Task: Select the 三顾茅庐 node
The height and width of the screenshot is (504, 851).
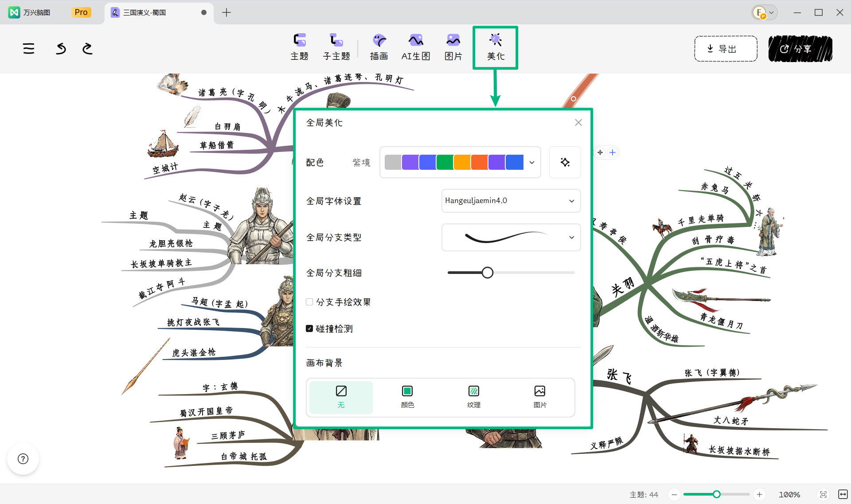Action: [x=228, y=435]
